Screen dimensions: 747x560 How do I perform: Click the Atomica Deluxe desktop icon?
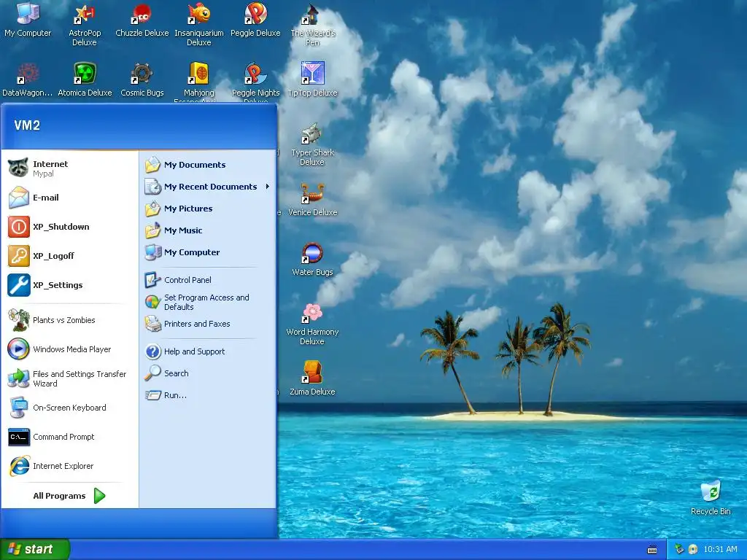pyautogui.click(x=85, y=79)
